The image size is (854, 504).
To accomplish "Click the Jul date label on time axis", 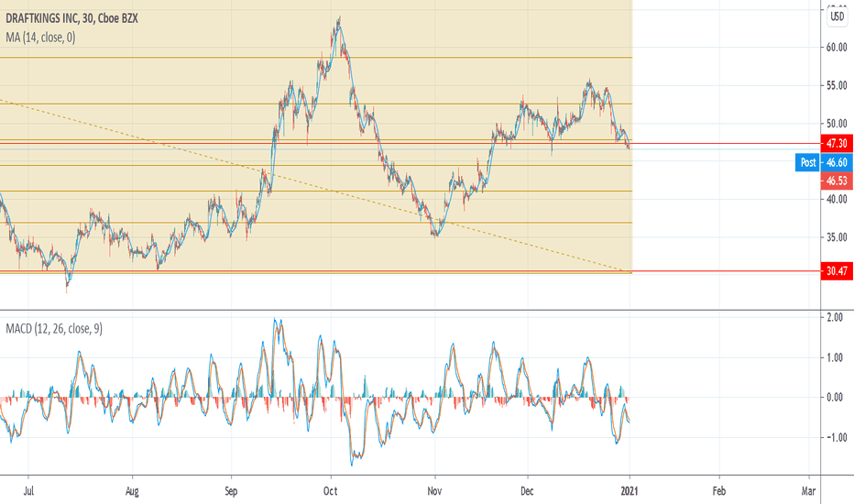I will (28, 491).
